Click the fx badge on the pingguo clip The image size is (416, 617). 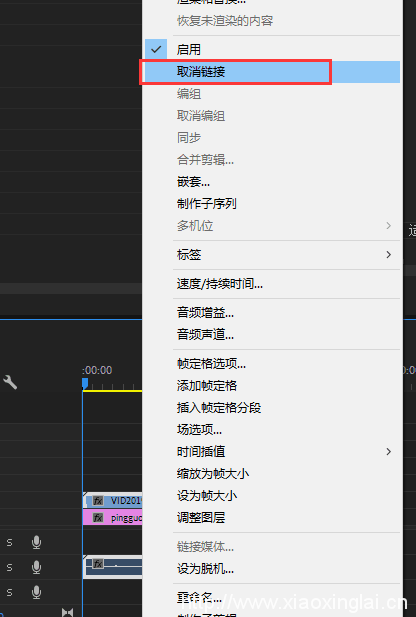[x=98, y=517]
